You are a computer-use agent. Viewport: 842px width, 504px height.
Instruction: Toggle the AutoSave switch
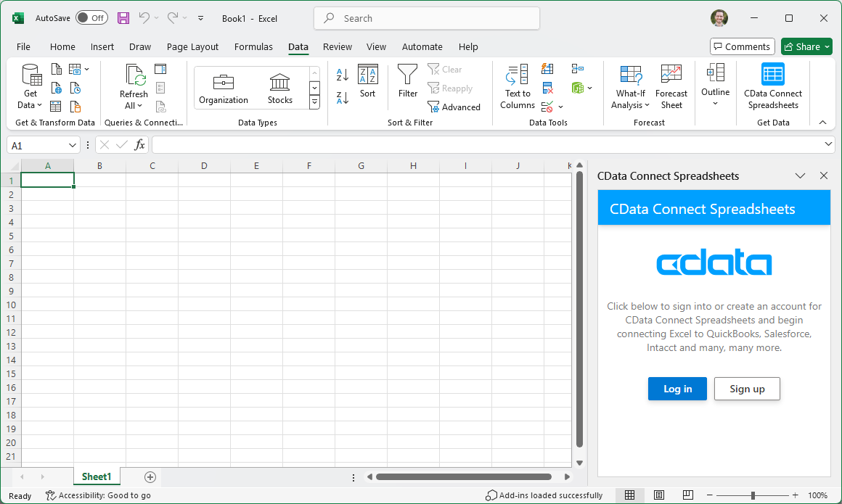coord(91,18)
